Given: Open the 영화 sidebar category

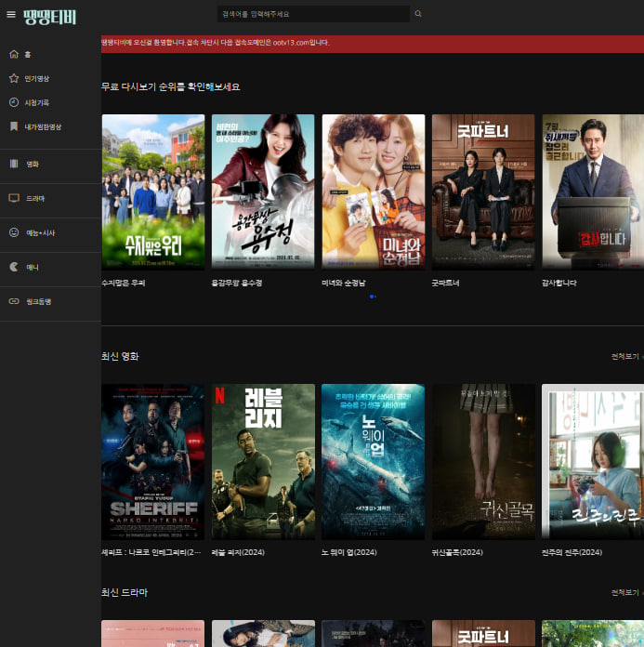Looking at the screenshot, I should (33, 165).
